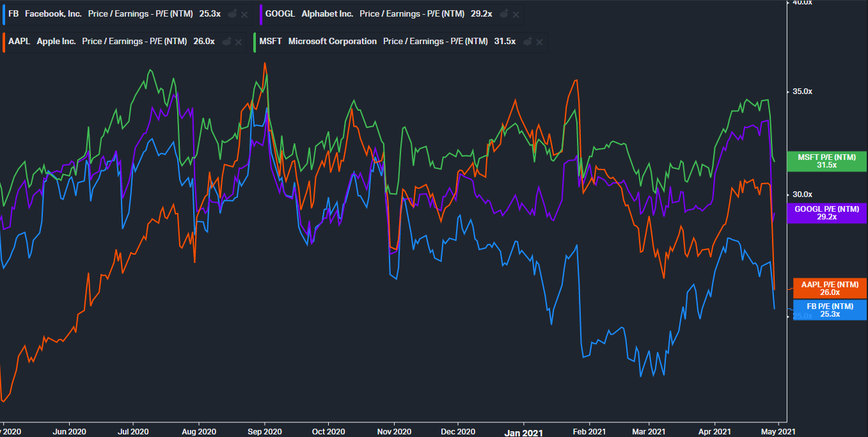Click the 29.2x value in GOOGL legend
The height and width of the screenshot is (437, 868).
tap(482, 13)
